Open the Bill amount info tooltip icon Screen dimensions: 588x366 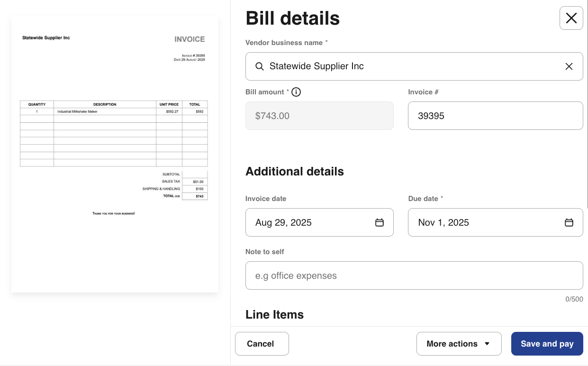tap(296, 92)
